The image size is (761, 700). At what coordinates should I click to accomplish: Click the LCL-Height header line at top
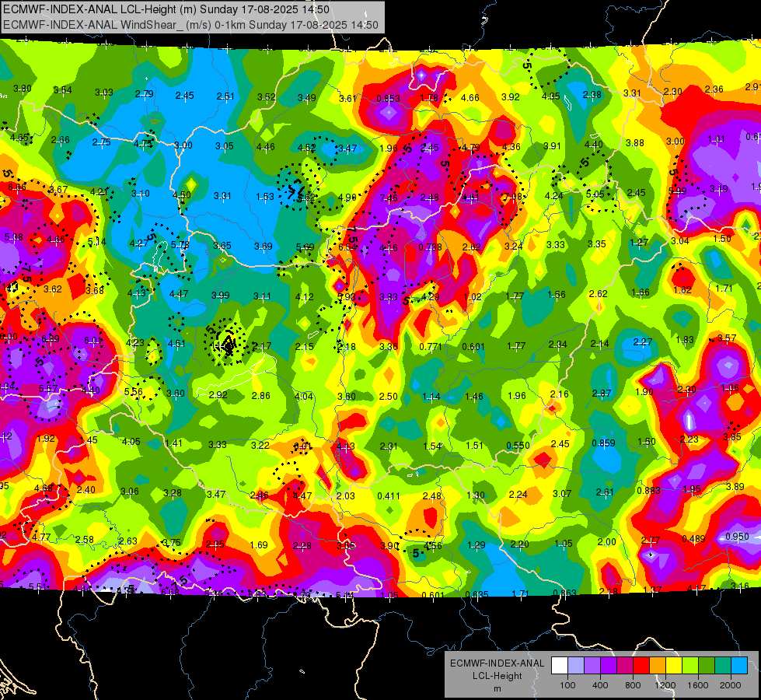click(166, 9)
